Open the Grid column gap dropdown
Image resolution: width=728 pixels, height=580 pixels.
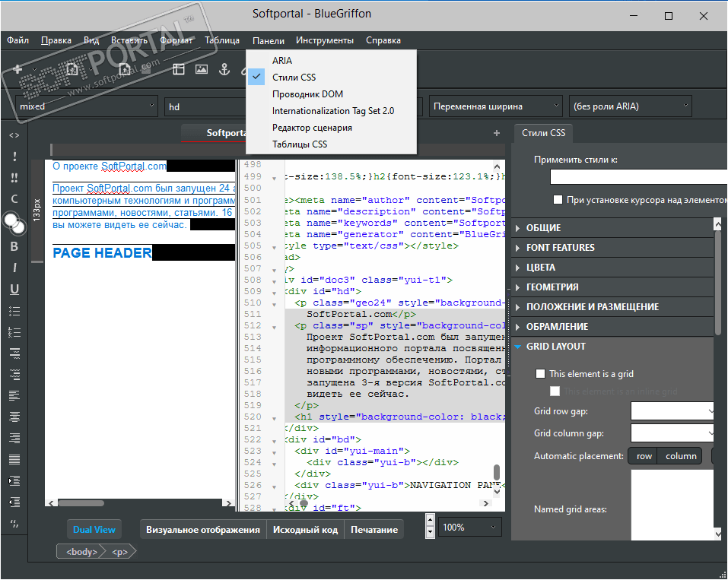click(672, 433)
